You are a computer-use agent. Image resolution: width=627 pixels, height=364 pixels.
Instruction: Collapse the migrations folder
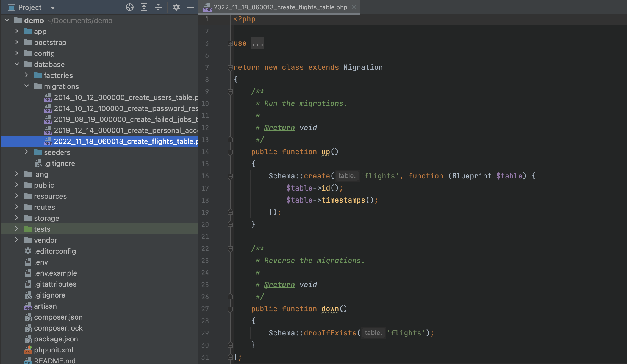(26, 86)
